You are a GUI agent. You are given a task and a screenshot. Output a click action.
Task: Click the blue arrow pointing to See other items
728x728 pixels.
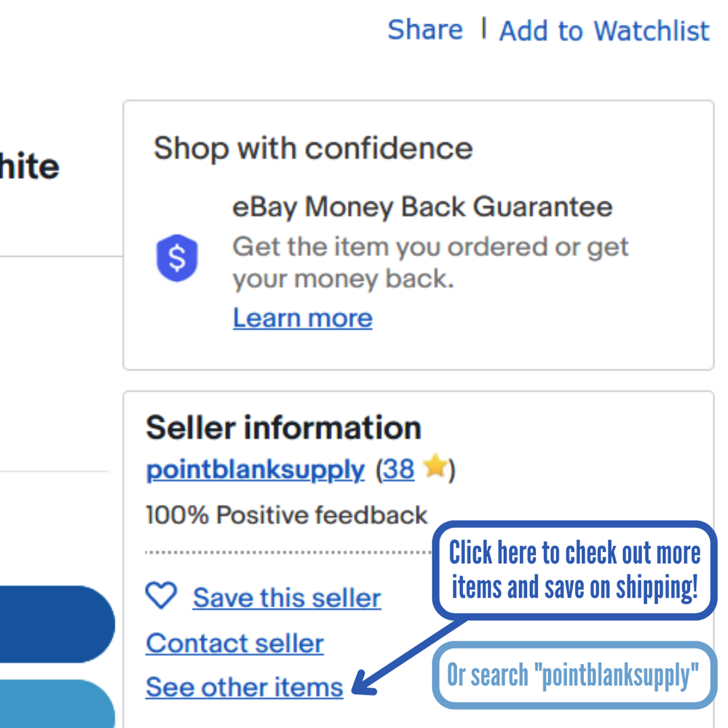[408, 657]
